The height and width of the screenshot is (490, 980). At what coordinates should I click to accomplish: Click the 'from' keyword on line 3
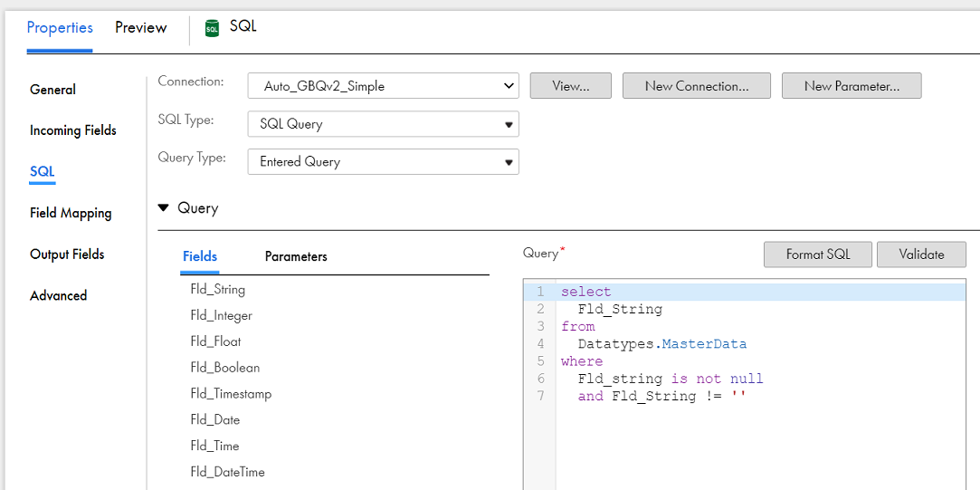click(x=578, y=327)
